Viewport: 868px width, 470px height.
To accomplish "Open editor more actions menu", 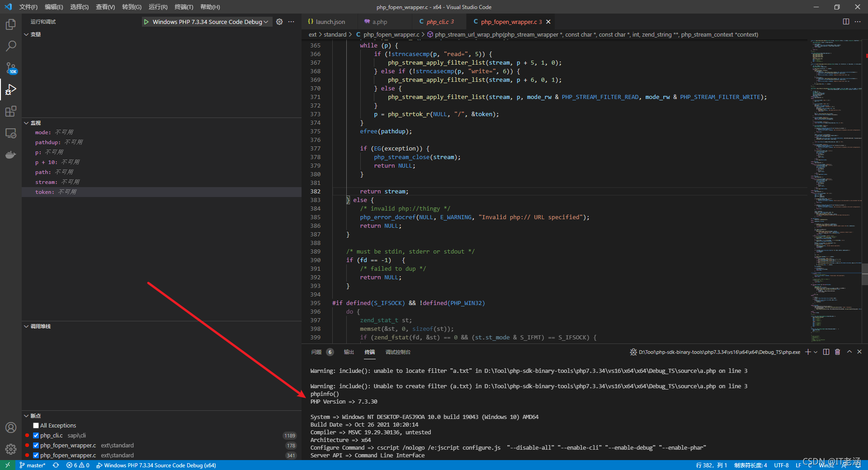I will click(x=858, y=22).
